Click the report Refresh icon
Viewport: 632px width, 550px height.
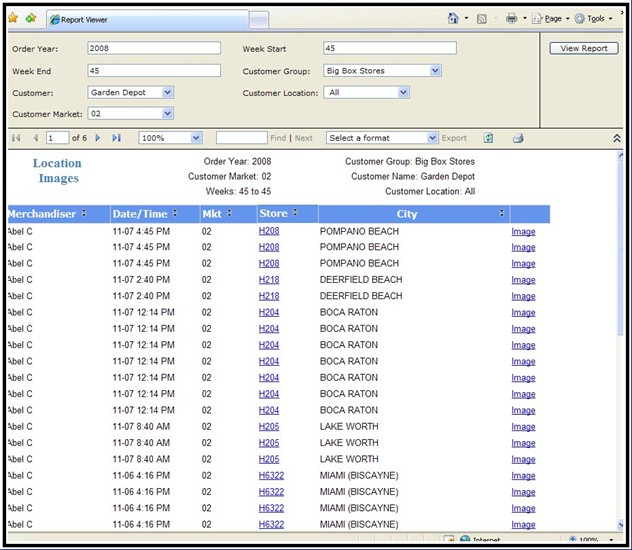tap(489, 138)
